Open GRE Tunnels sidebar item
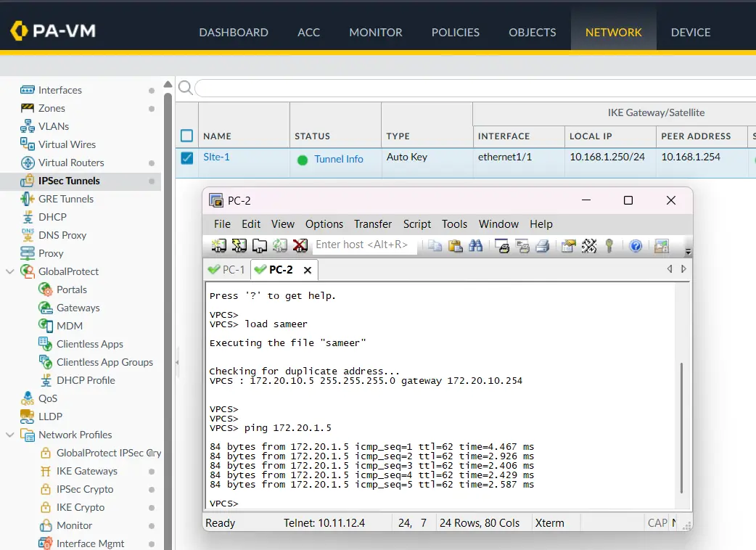Screen dimensions: 756x550 tap(65, 199)
